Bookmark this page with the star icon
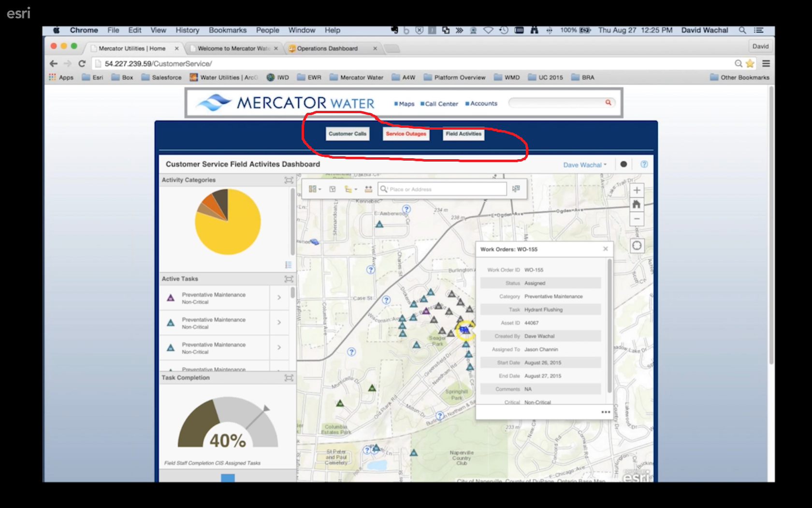Viewport: 812px width, 508px height. (x=750, y=63)
